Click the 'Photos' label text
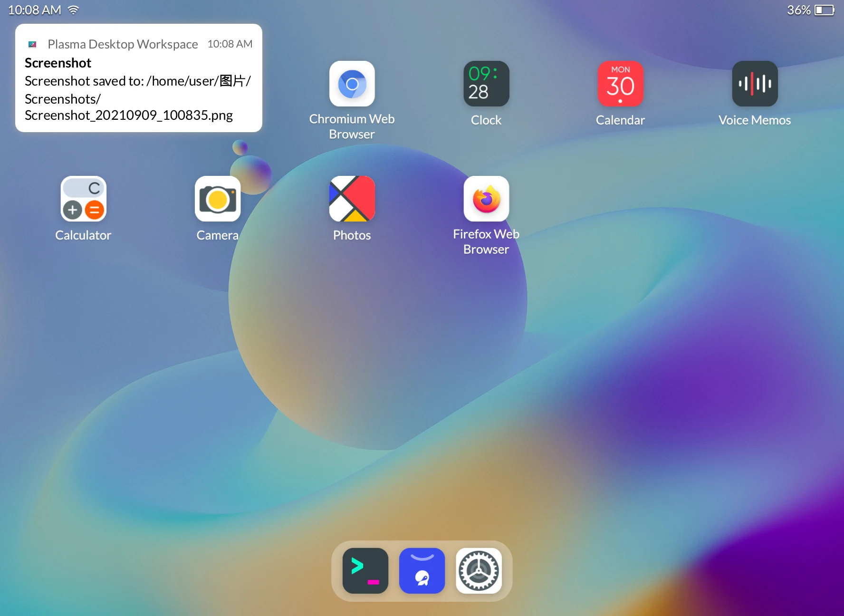Image resolution: width=844 pixels, height=616 pixels. coord(352,235)
